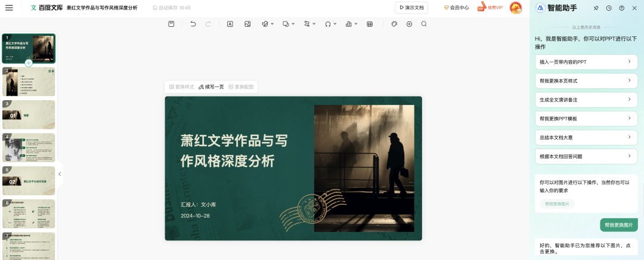Open the color theme palette
Image resolution: width=644 pixels, height=260 pixels.
394,24
